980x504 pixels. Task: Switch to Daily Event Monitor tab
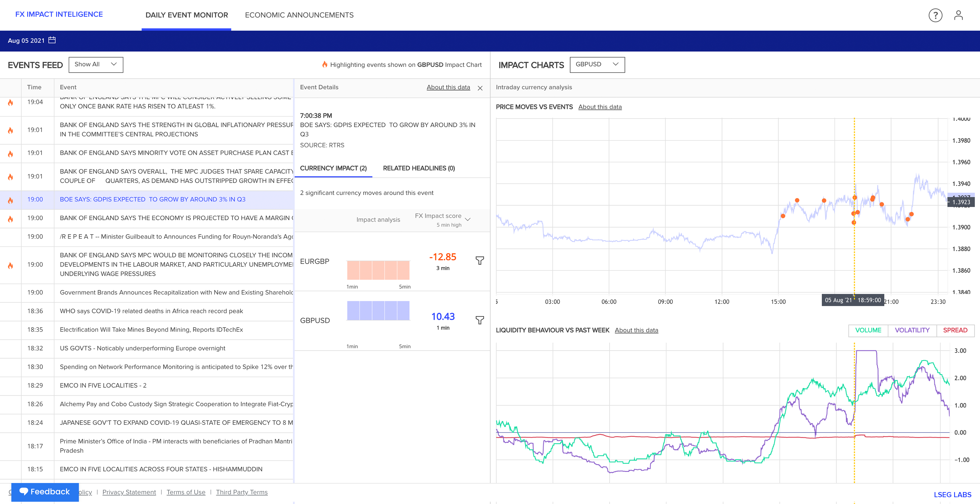(x=186, y=15)
